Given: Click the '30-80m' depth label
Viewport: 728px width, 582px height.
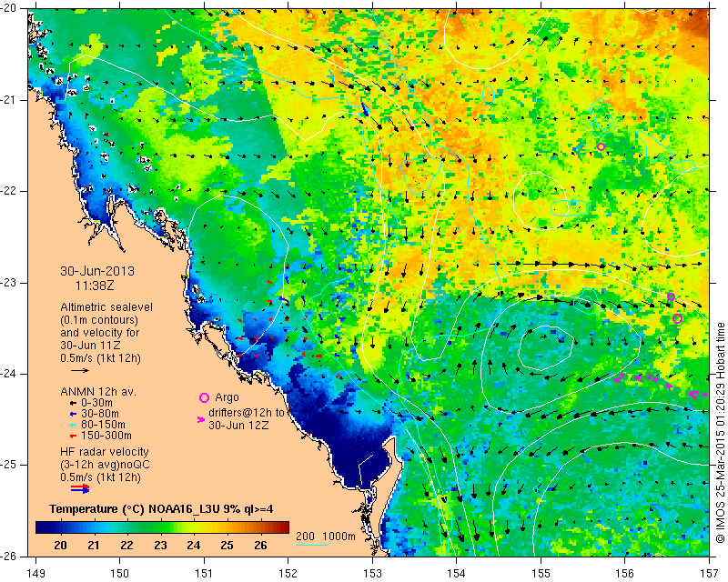Looking at the screenshot, I should (x=100, y=414).
